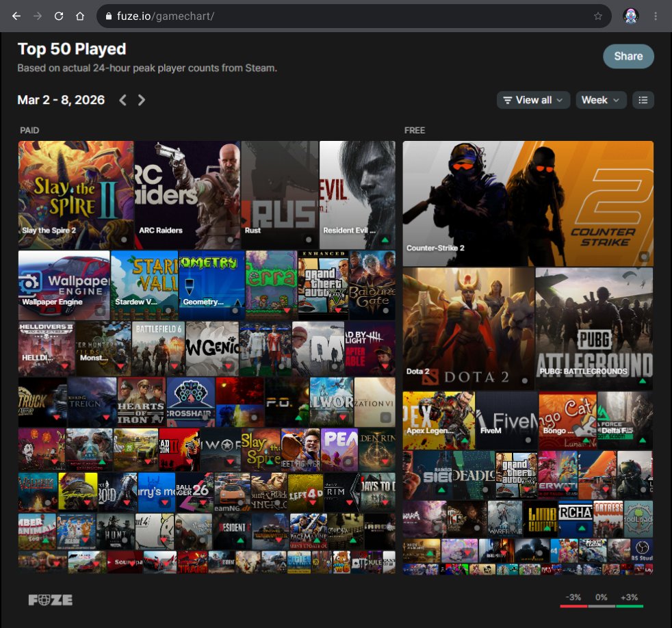Open the Chrome three-dot menu

point(656,16)
